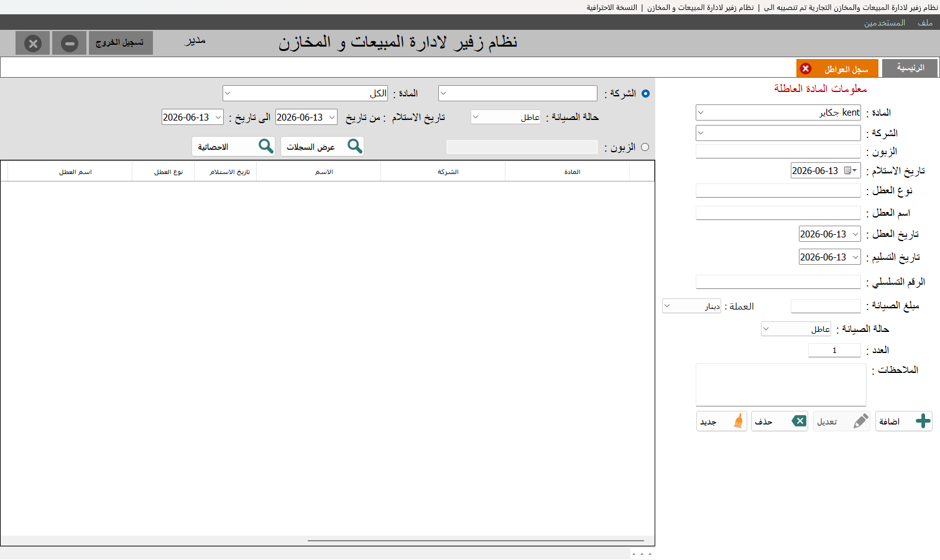Click the جديد button
This screenshot has height=560, width=940.
(x=721, y=421)
